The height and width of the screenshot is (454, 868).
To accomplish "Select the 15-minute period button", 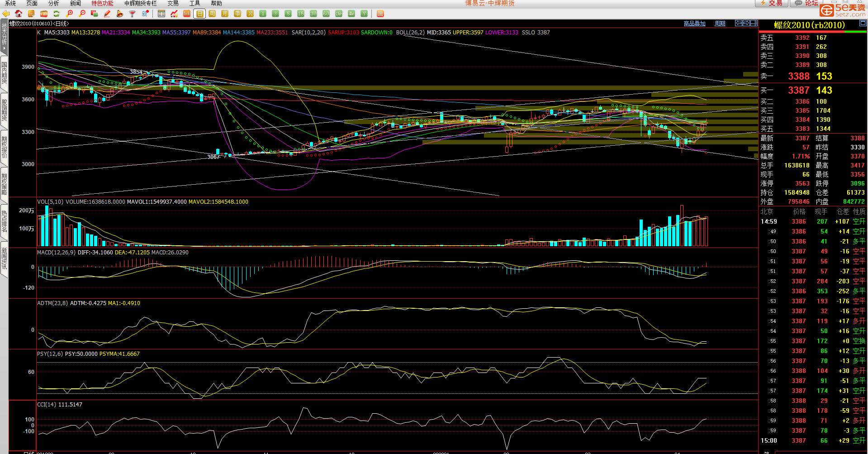I will click(301, 14).
